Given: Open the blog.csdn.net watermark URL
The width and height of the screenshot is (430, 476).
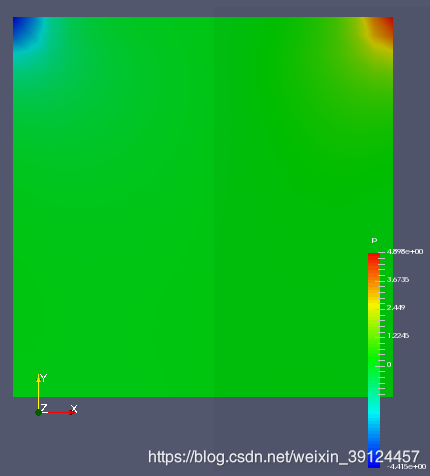Looking at the screenshot, I should [x=284, y=456].
